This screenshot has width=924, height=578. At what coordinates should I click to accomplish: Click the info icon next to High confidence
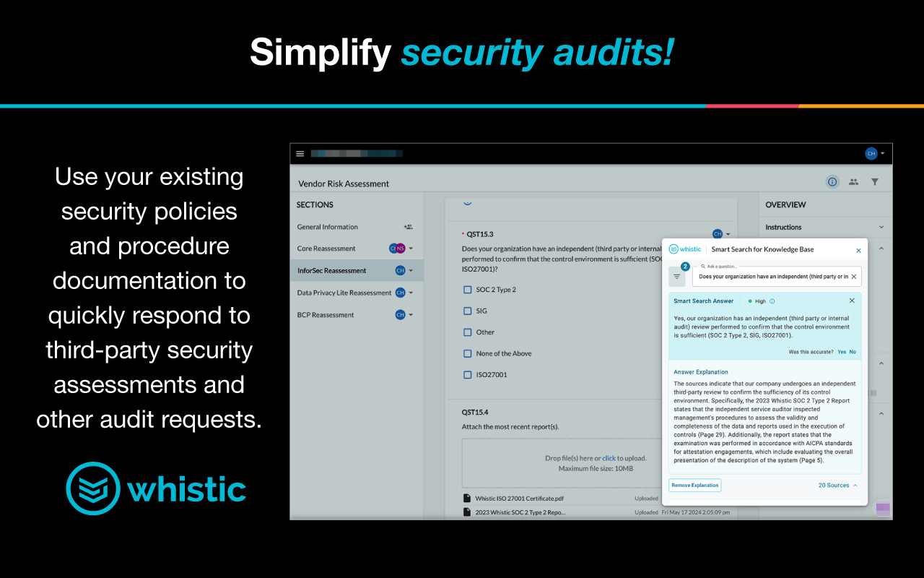pos(772,301)
